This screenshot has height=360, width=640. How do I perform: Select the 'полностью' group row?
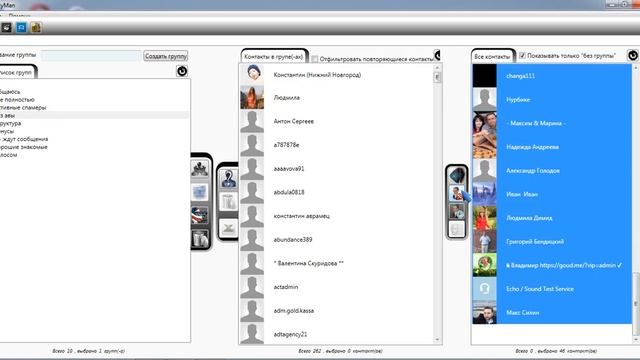click(x=95, y=100)
